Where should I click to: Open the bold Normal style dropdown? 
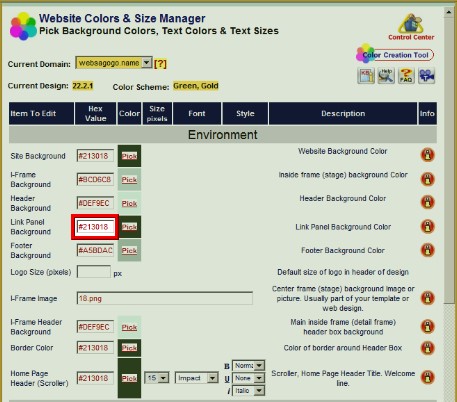[248, 366]
